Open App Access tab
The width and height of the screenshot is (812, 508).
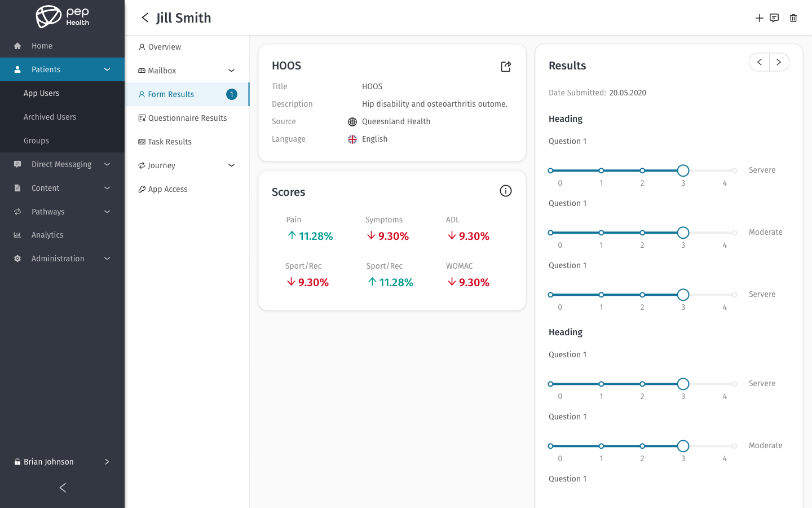(187, 189)
